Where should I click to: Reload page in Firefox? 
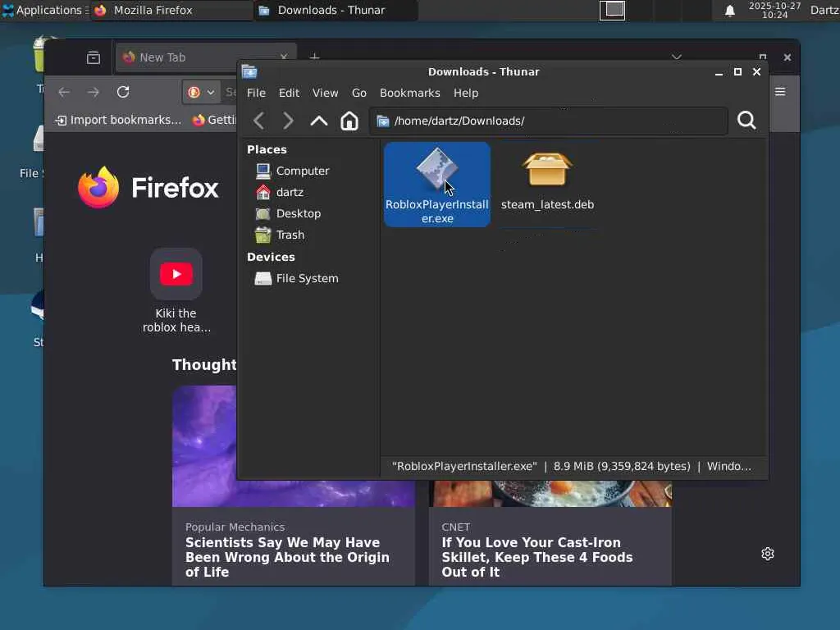(x=123, y=92)
